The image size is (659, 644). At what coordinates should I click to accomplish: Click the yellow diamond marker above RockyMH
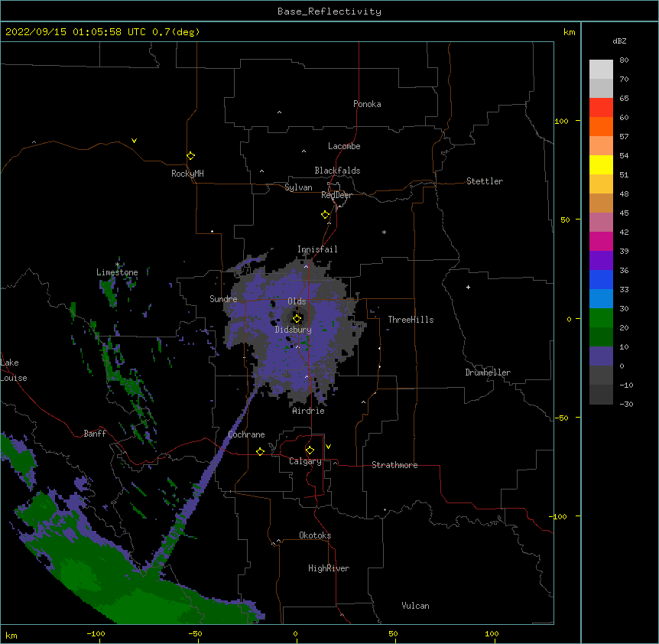click(x=190, y=156)
